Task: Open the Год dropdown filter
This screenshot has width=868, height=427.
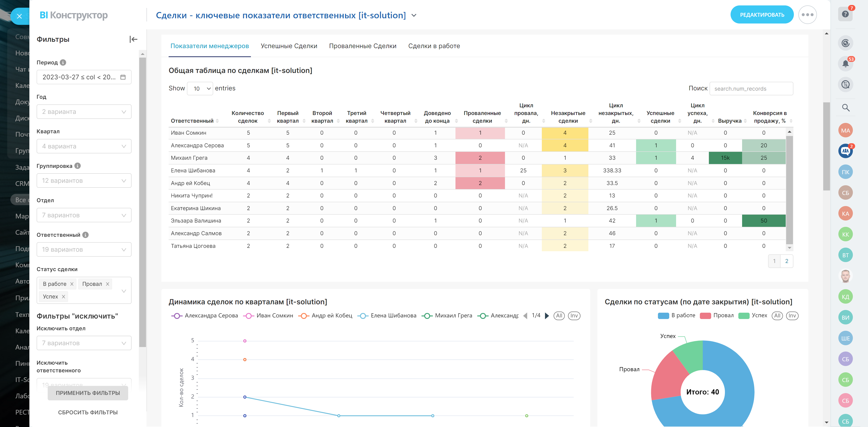Action: pyautogui.click(x=84, y=112)
